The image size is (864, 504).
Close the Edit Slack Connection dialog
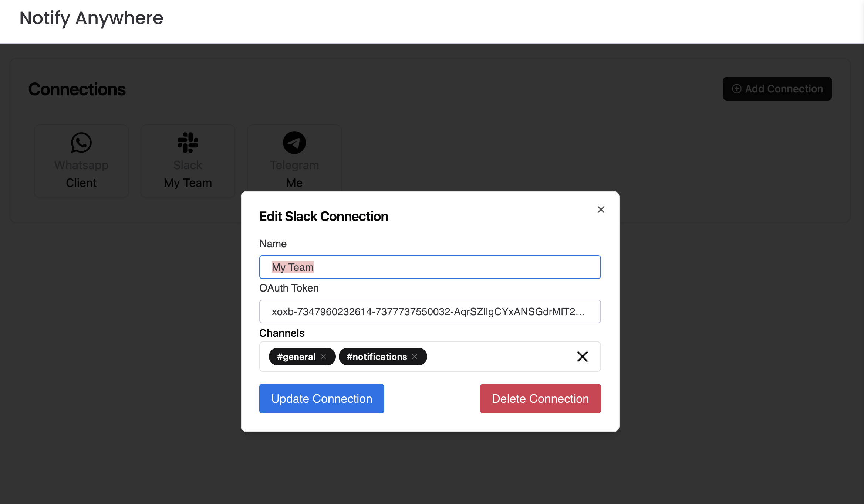(601, 210)
